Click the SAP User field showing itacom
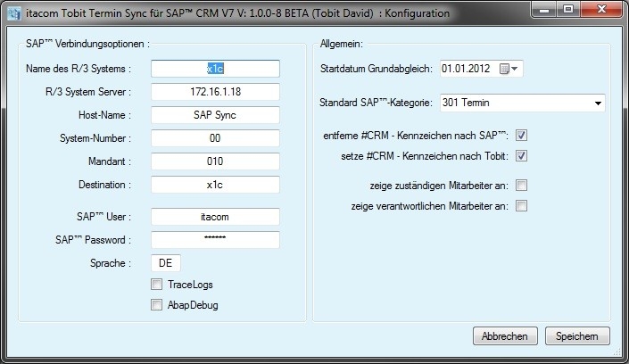The width and height of the screenshot is (629, 364). coord(215,217)
